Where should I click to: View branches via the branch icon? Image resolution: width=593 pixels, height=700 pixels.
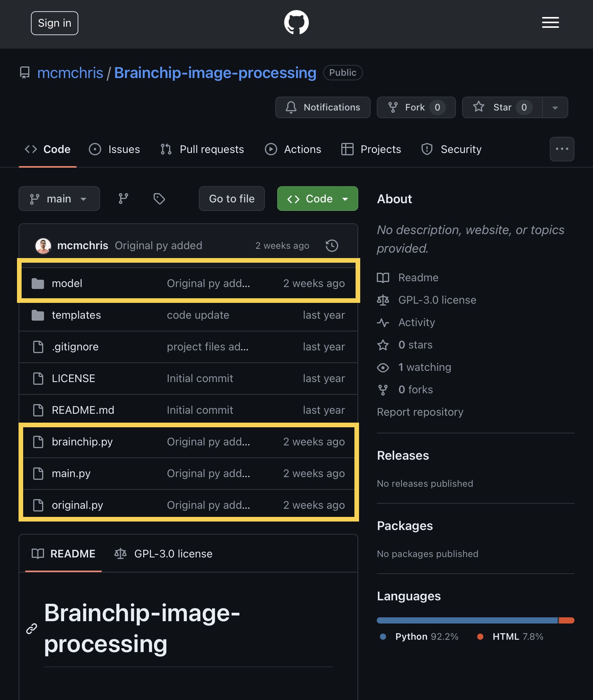click(124, 199)
